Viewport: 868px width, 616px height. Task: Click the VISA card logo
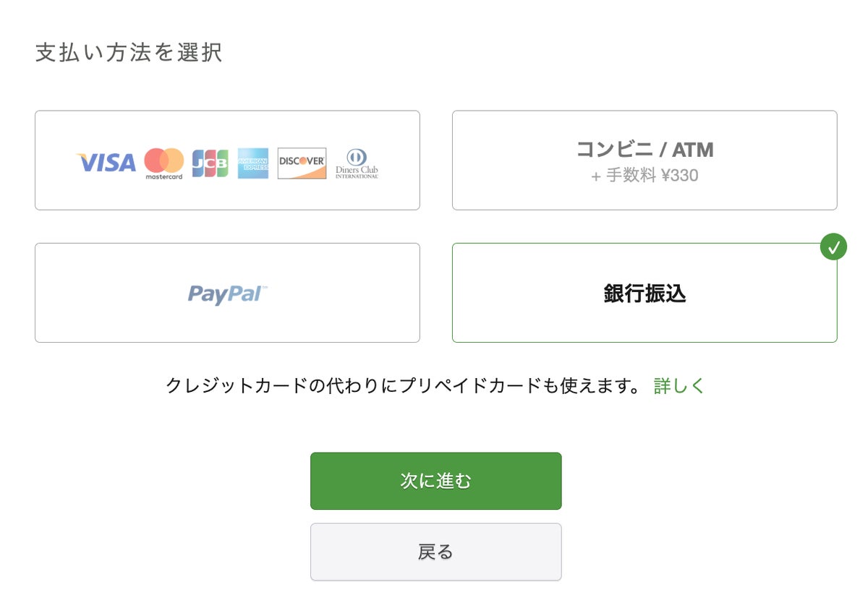tap(106, 163)
